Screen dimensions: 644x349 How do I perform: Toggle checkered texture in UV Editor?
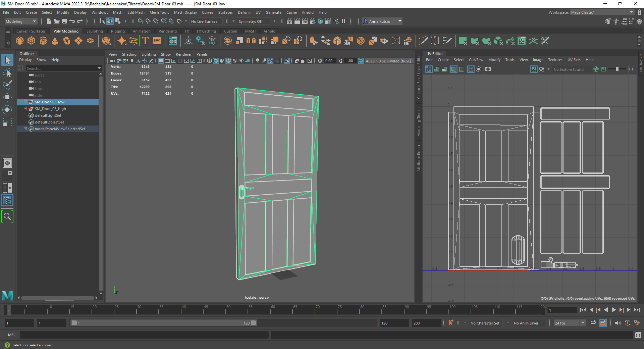click(x=542, y=69)
